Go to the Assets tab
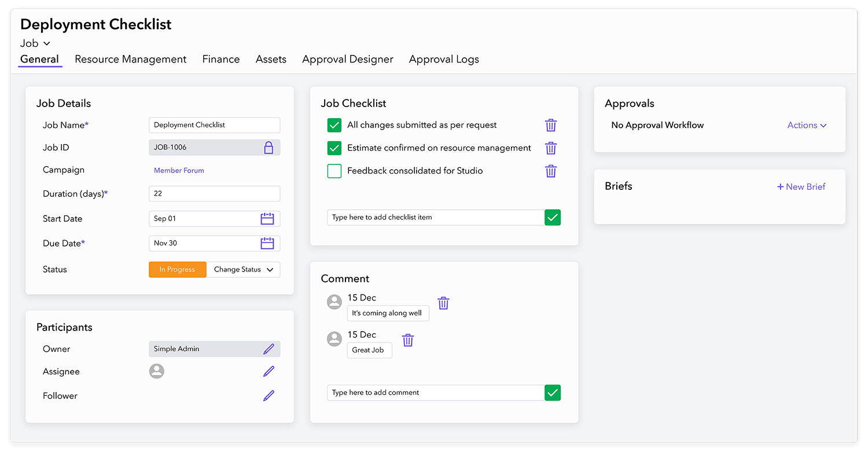Screen dimensions: 868x455 click(271, 59)
